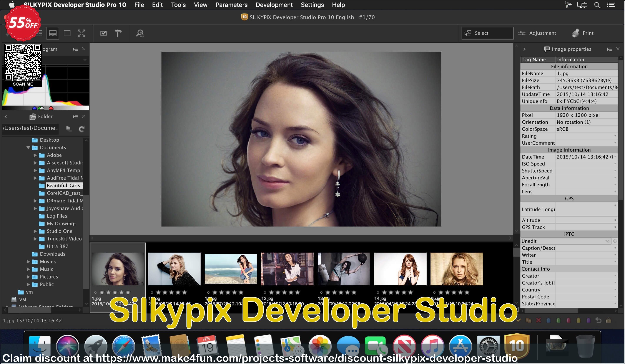Refresh the folder tree
The width and height of the screenshot is (625, 364).
[x=81, y=129]
